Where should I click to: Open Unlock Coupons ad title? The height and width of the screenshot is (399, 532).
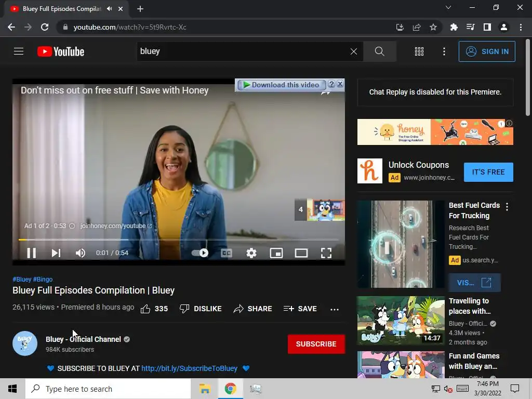click(418, 165)
